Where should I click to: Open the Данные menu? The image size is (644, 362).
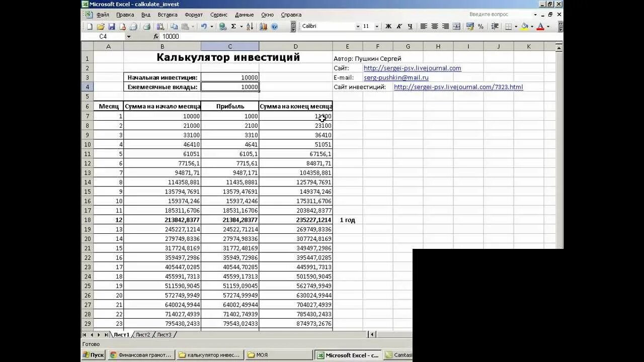click(244, 15)
